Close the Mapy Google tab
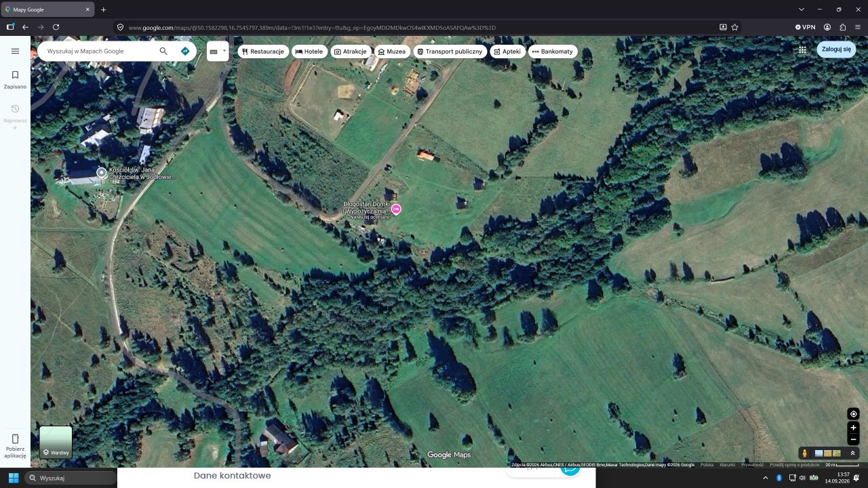 click(87, 9)
